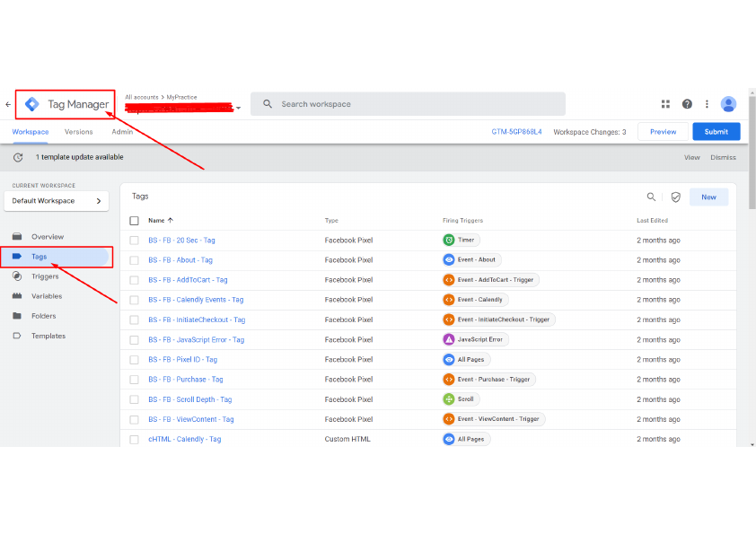Click the Type column header

(331, 220)
